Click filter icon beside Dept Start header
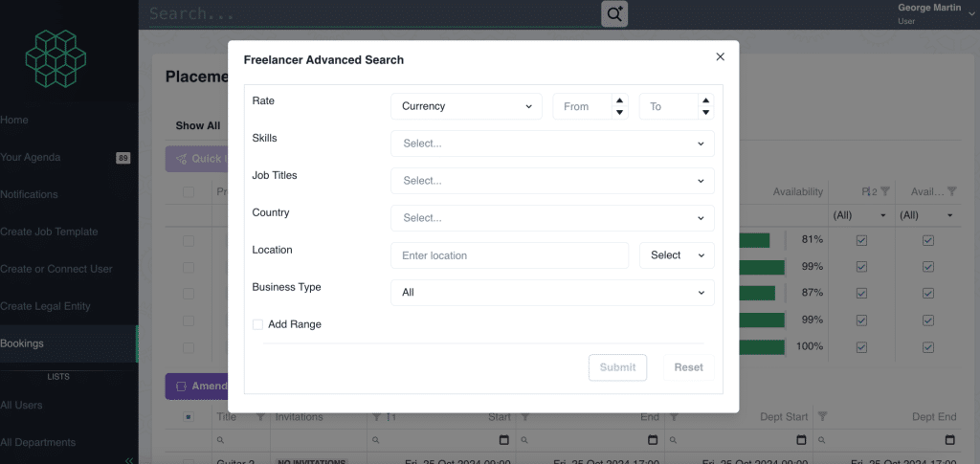980x464 pixels. [823, 417]
